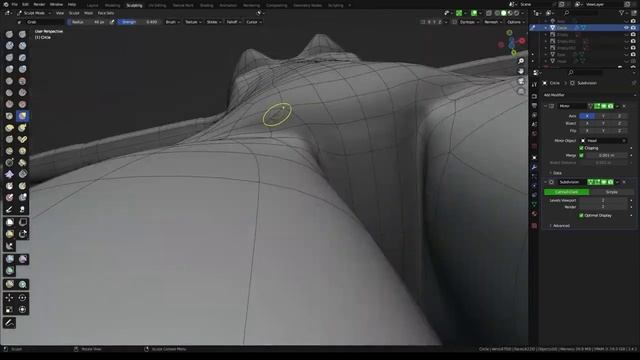Toggle Mirror modifier Axis Y
Image resolution: width=640 pixels, height=360 pixels.
pyautogui.click(x=603, y=116)
